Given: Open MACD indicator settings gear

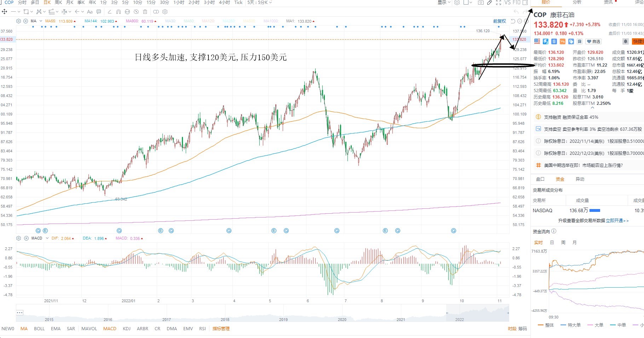Looking at the screenshot, I should coord(19,238).
